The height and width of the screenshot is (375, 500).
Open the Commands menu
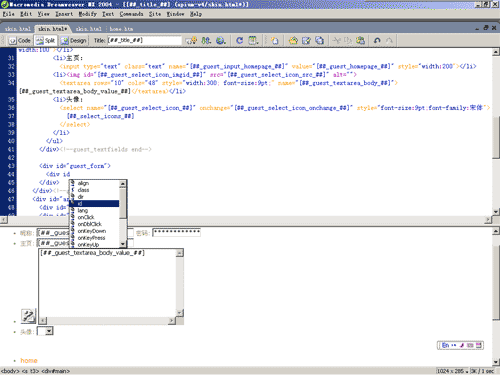pos(131,14)
